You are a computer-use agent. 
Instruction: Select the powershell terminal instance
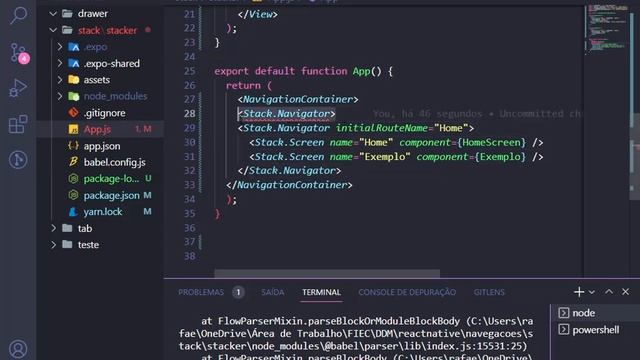click(x=595, y=330)
